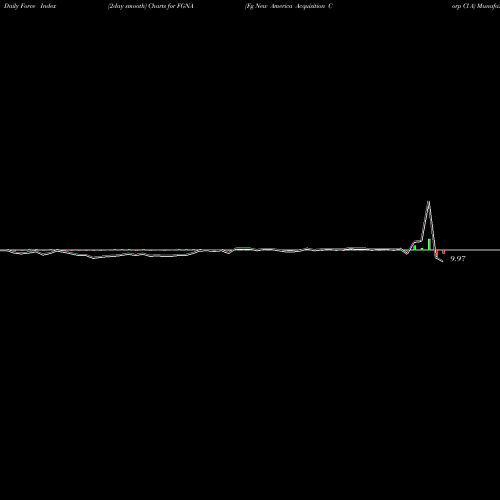Click the 'Daily Force Index' title text
This screenshot has width=500, height=500.
tap(30, 6)
